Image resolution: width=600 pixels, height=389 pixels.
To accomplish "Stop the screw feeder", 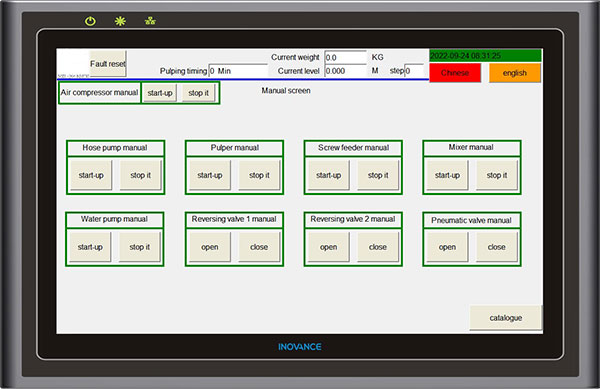I will tap(378, 175).
